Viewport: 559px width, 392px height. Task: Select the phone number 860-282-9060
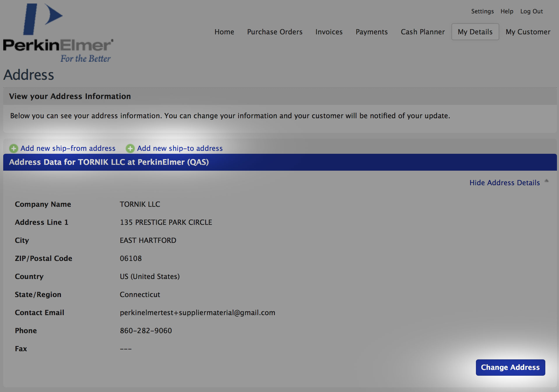146,331
